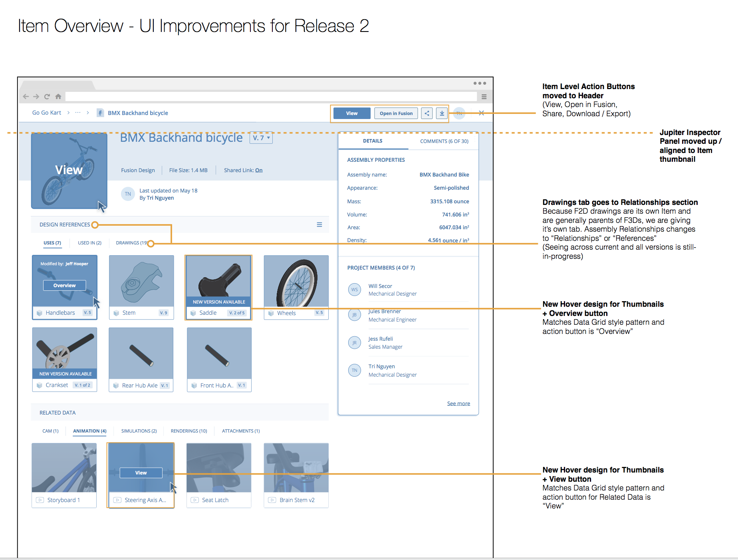Screen dimensions: 738x560
Task: Click the See more link
Action: [x=458, y=403]
